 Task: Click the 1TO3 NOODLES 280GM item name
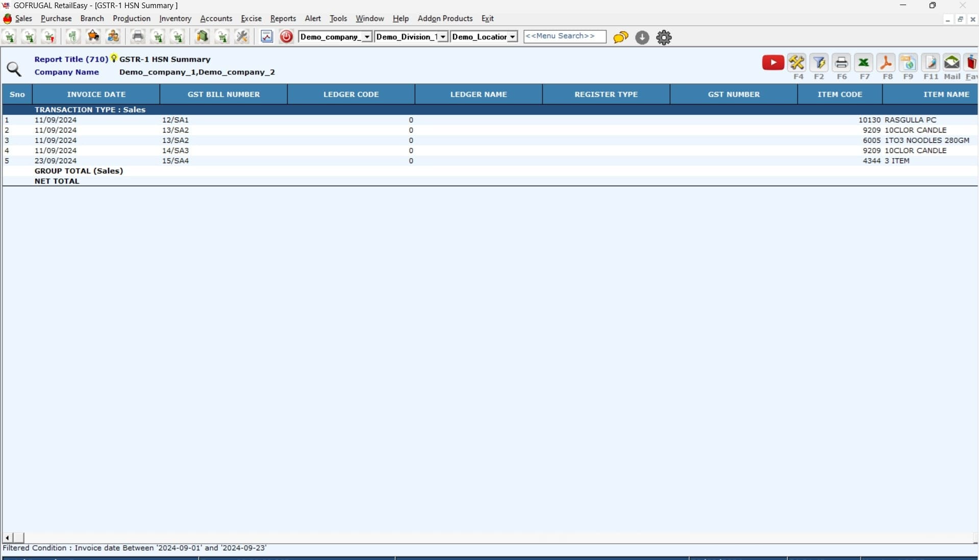point(927,140)
